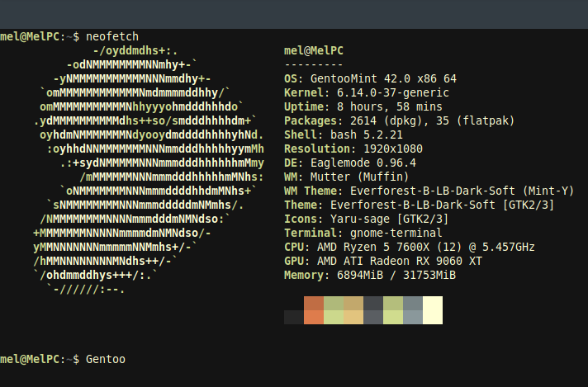This screenshot has width=588, height=387.
Task: Click the typed "neofetch" command
Action: pos(112,36)
